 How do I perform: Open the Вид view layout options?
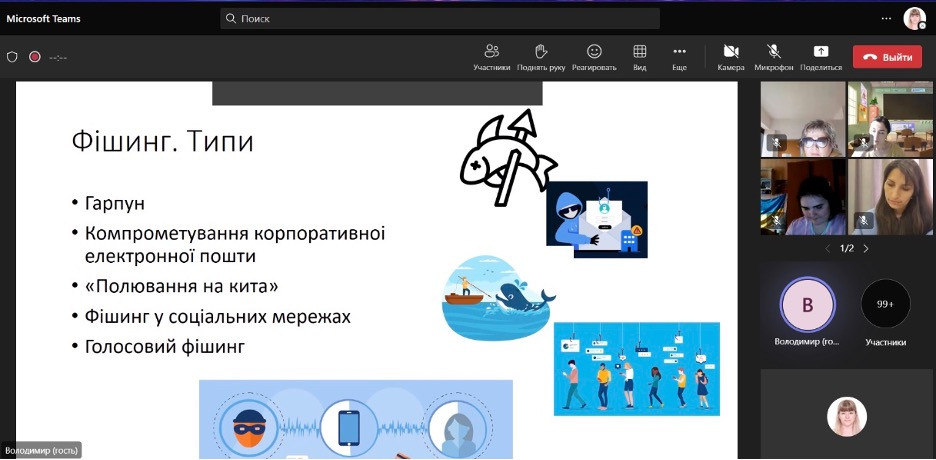pyautogui.click(x=639, y=57)
